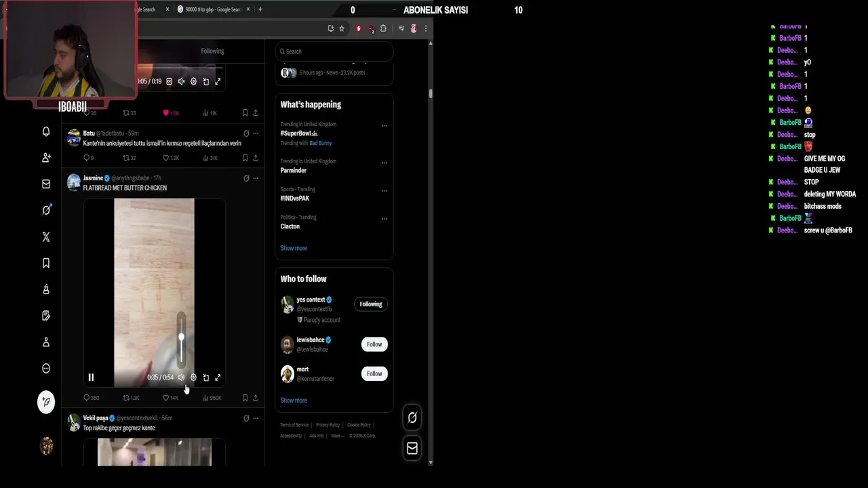View analytics on Jasmine's tweet, 960K views
868x488 pixels.
coord(212,398)
